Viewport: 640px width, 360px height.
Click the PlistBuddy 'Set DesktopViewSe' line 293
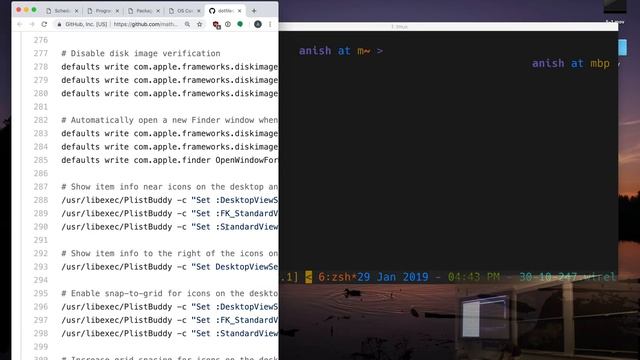click(169, 267)
